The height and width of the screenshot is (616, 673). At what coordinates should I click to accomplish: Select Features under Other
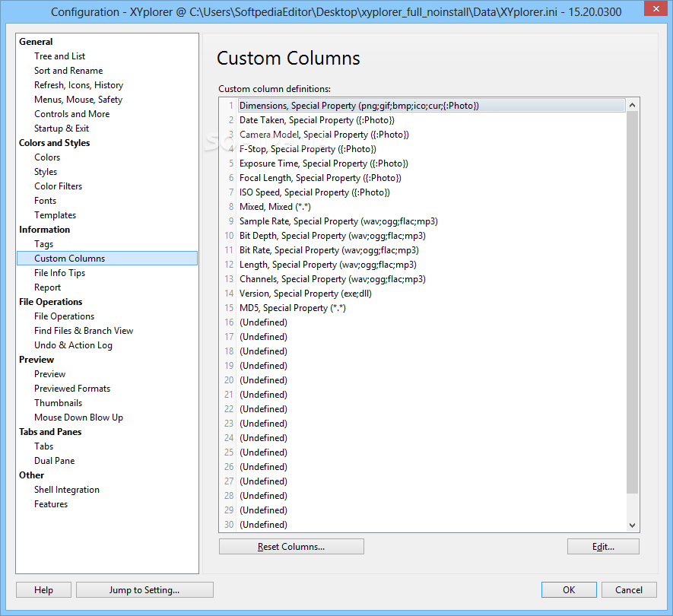point(51,504)
